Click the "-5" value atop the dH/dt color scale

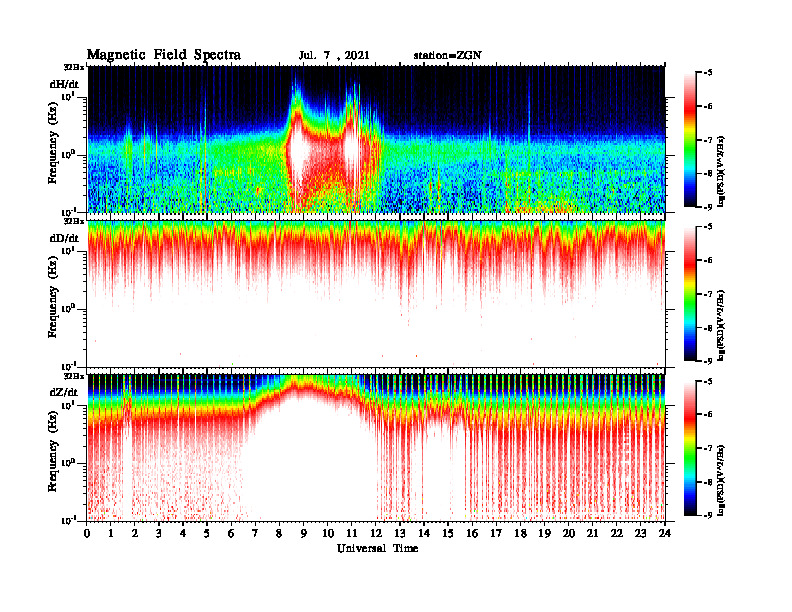pos(707,73)
